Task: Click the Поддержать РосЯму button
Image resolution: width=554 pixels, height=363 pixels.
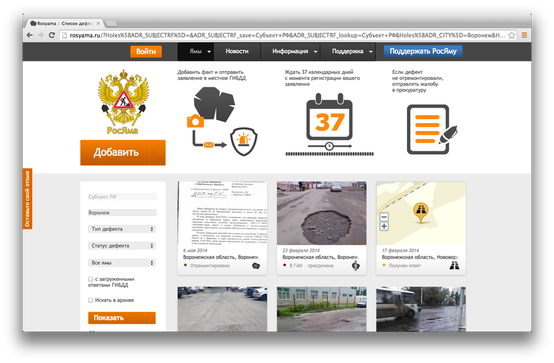Action: pyautogui.click(x=423, y=51)
